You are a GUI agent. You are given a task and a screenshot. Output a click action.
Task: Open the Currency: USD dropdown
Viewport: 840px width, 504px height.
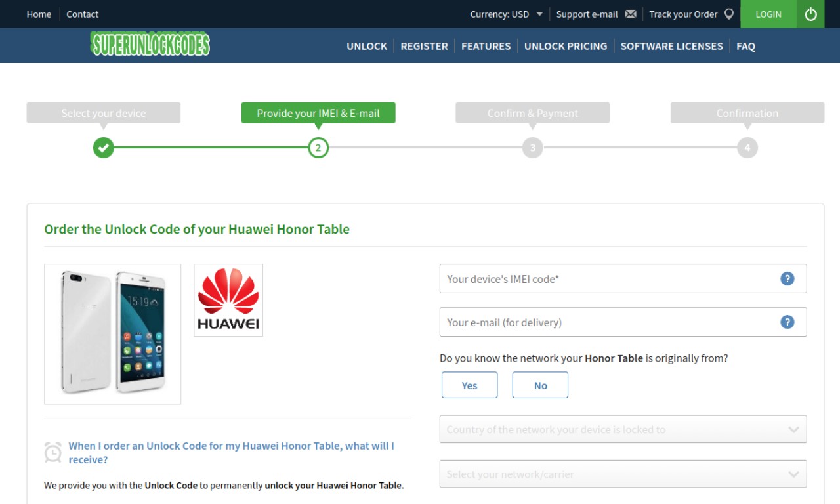(507, 14)
